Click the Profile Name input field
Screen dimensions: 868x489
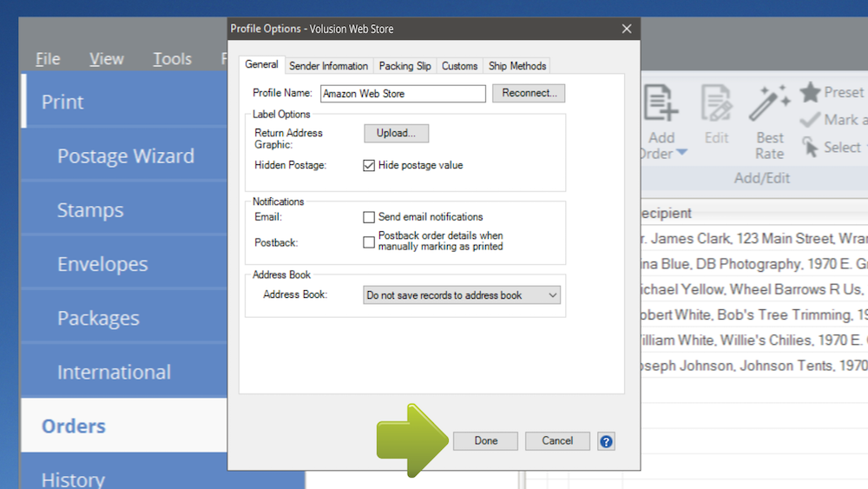tap(403, 94)
